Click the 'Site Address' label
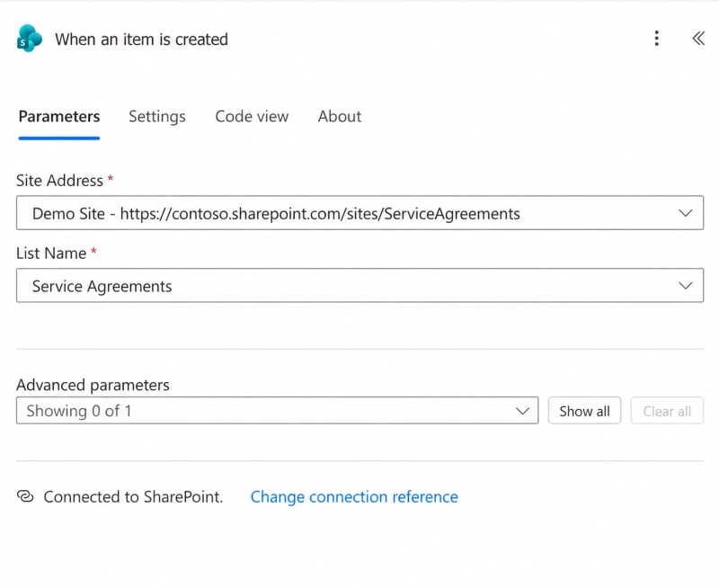The width and height of the screenshot is (719, 588). click(x=59, y=181)
